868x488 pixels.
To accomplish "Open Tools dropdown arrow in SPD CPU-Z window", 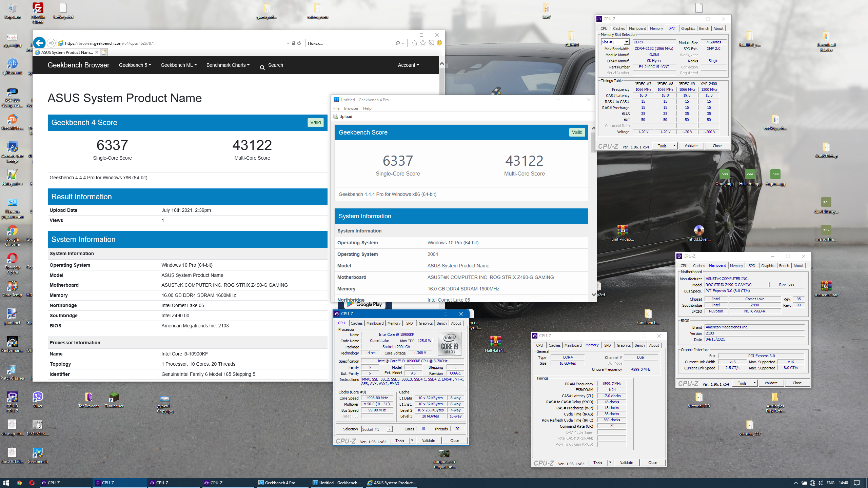I will click(674, 146).
